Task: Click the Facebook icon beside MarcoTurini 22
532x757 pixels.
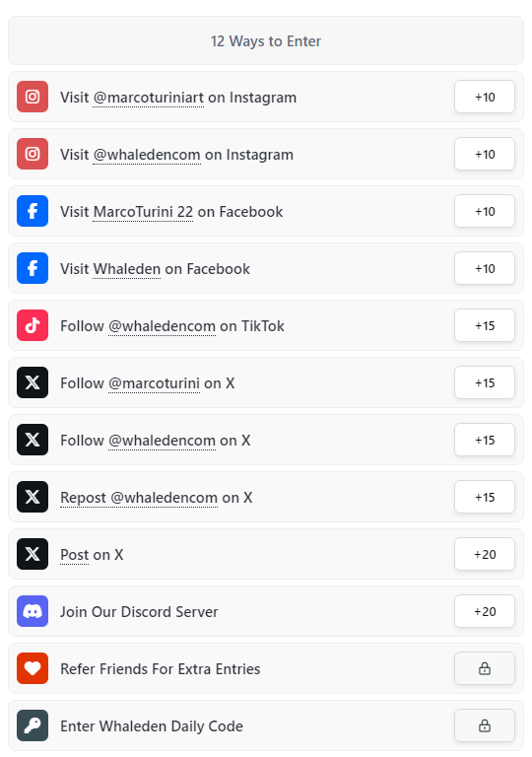Action: (33, 211)
